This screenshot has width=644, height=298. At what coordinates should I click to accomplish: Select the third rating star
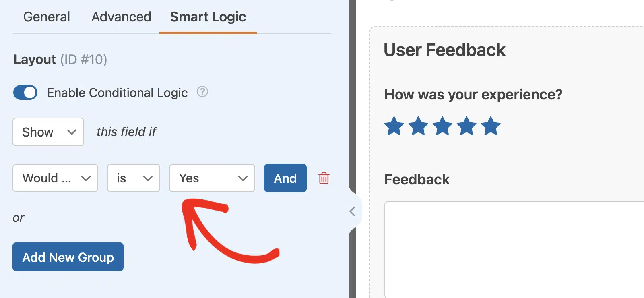442,126
